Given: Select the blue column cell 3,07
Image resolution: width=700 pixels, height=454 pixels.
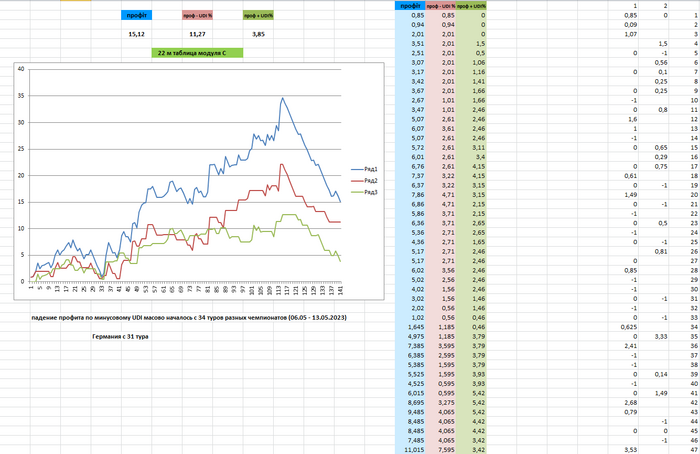Looking at the screenshot, I should coord(410,62).
